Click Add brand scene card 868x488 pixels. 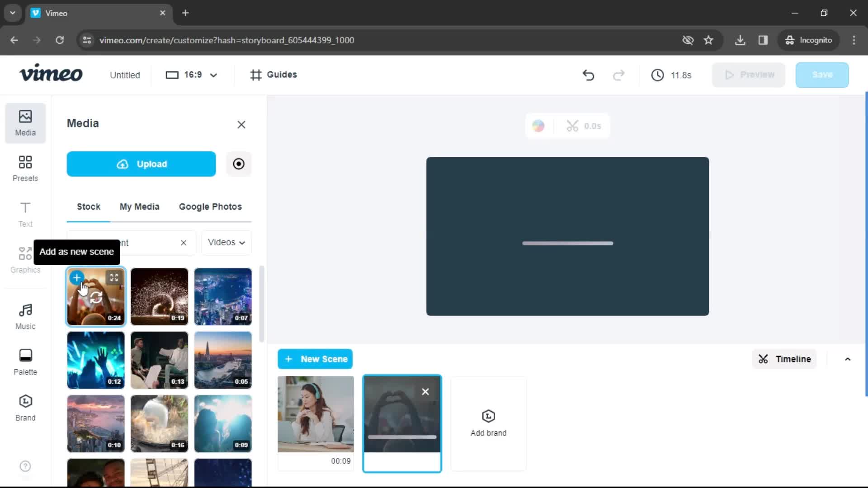point(489,423)
